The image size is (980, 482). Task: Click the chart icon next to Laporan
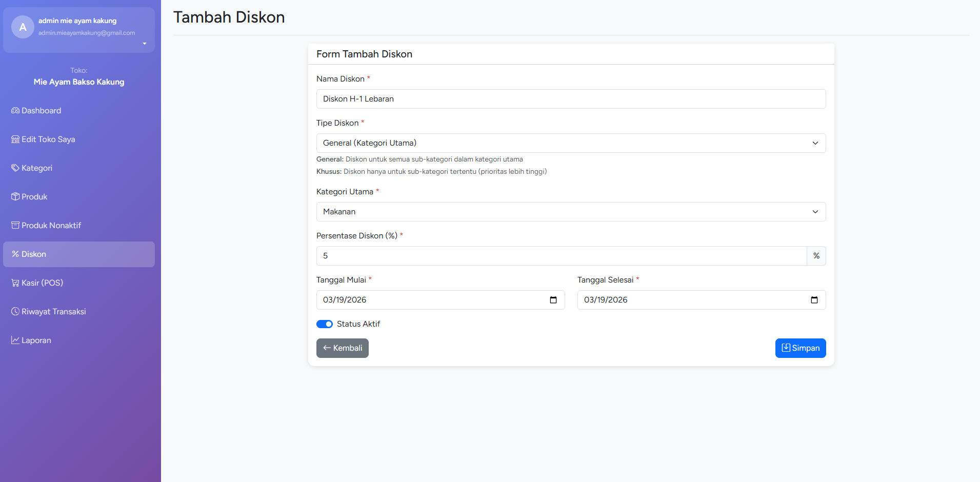(15, 340)
